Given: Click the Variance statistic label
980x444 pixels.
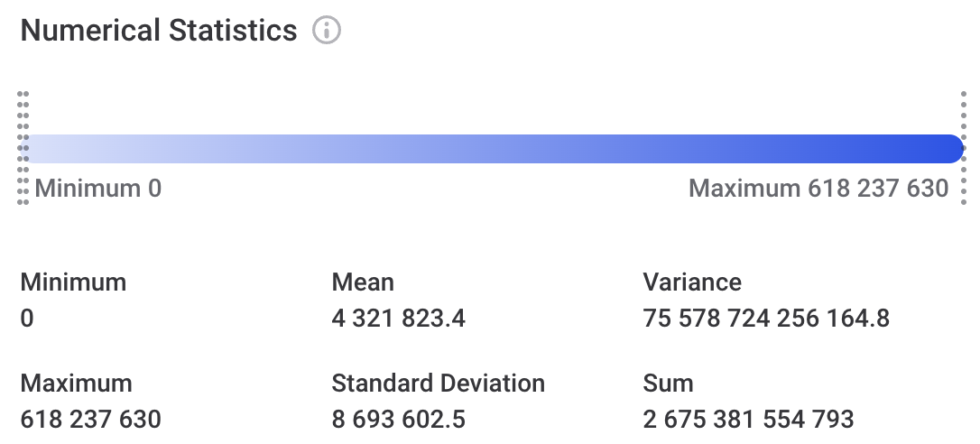Looking at the screenshot, I should pyautogui.click(x=692, y=282).
